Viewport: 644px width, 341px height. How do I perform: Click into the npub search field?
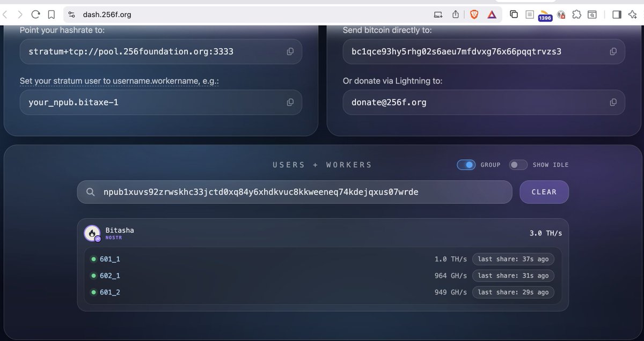pyautogui.click(x=295, y=192)
